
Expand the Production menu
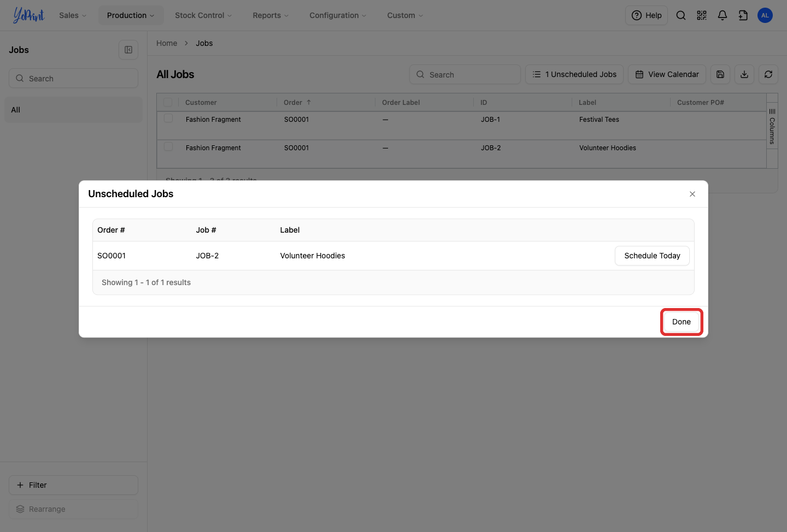[131, 15]
